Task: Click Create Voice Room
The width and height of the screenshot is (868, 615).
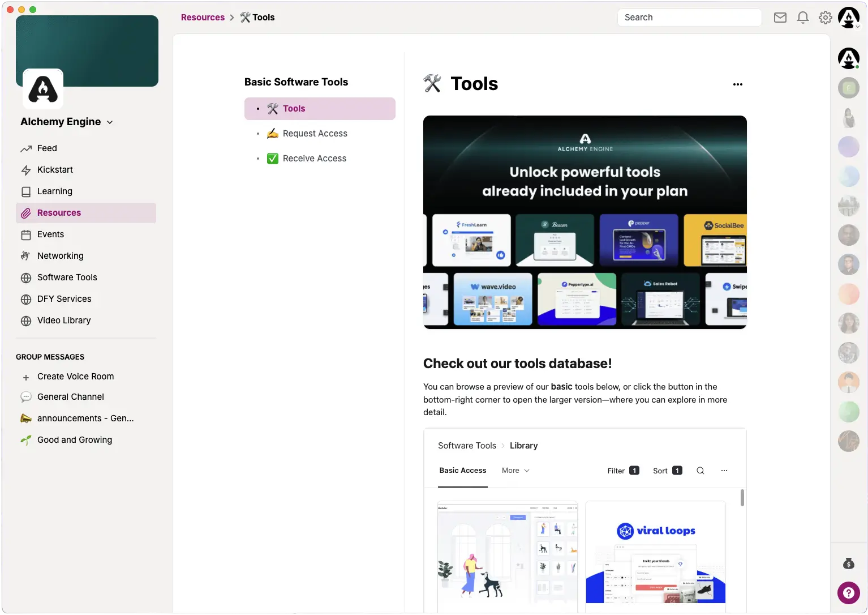Action: [75, 377]
